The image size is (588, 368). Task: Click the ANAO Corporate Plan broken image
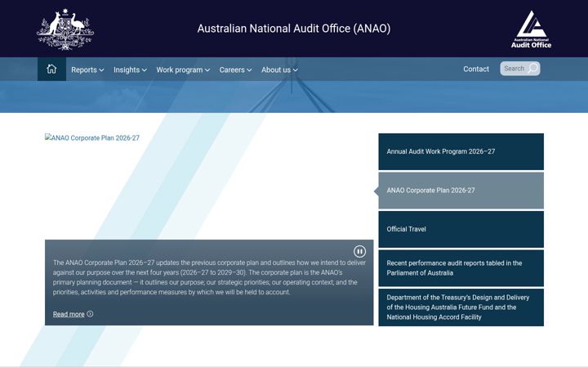coord(91,138)
